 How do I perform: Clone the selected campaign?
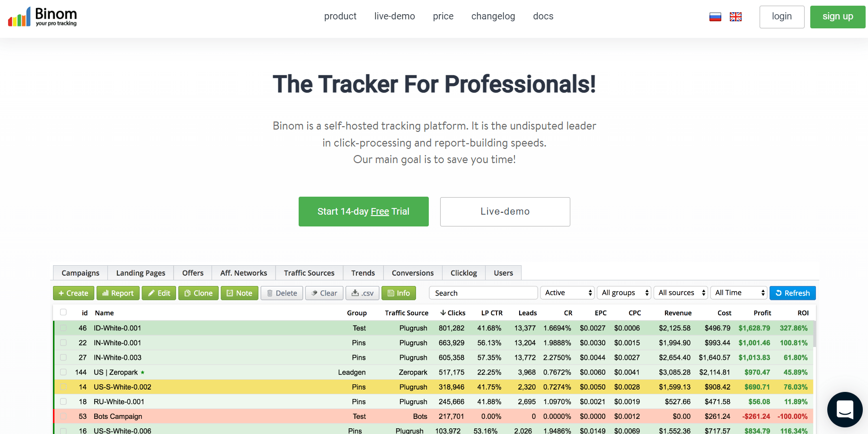(198, 293)
